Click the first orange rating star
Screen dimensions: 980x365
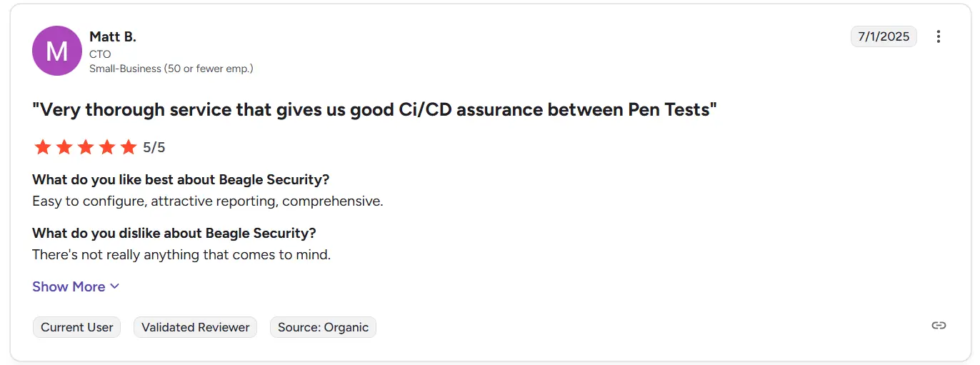click(x=43, y=147)
